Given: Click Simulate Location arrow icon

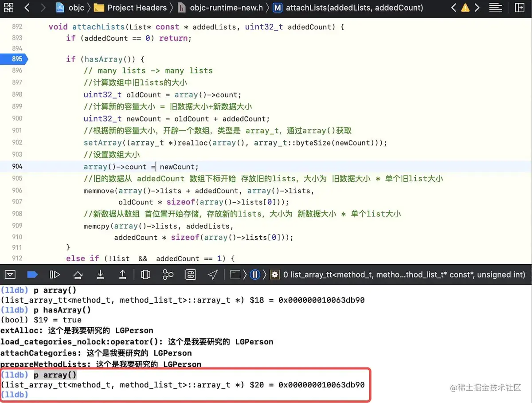Looking at the screenshot, I should [213, 275].
